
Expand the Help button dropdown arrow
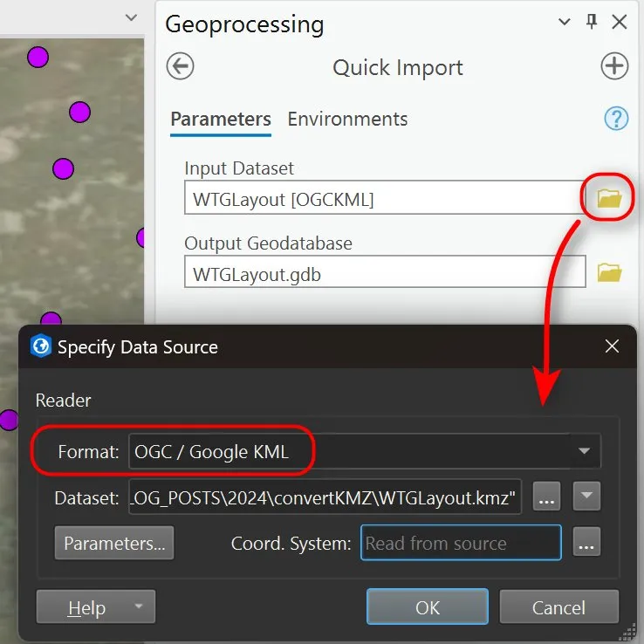pos(139,606)
